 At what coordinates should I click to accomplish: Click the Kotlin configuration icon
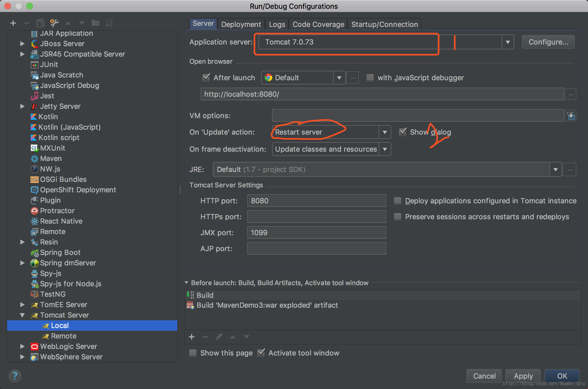(34, 116)
